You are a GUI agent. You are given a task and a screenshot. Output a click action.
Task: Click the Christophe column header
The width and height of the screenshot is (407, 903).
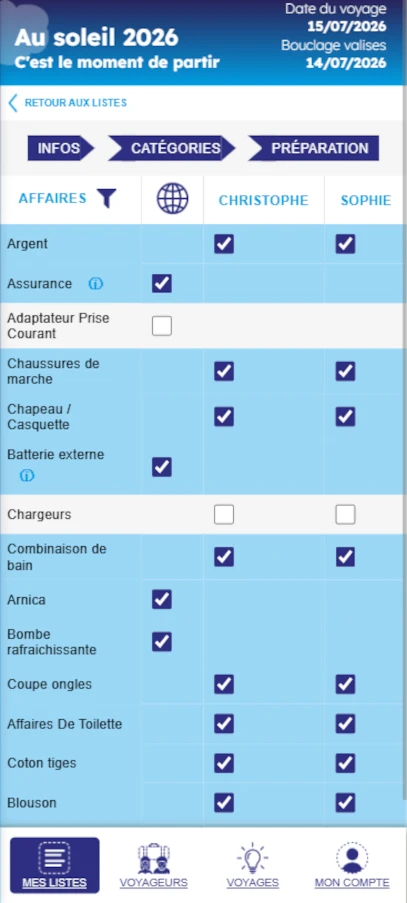(x=264, y=200)
